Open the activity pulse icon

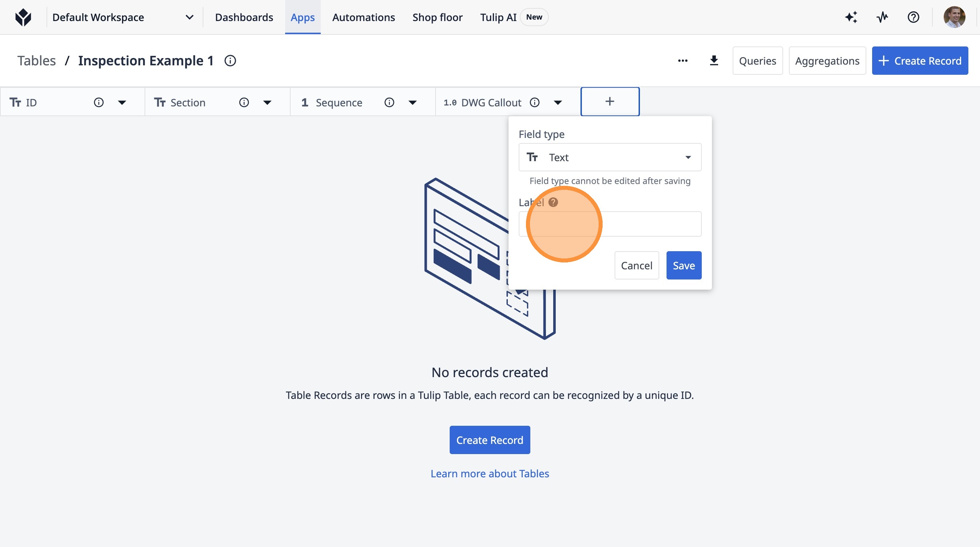[882, 17]
